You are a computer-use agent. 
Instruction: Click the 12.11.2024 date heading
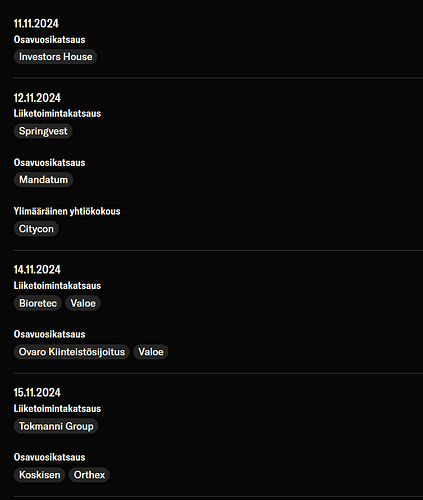pos(37,98)
